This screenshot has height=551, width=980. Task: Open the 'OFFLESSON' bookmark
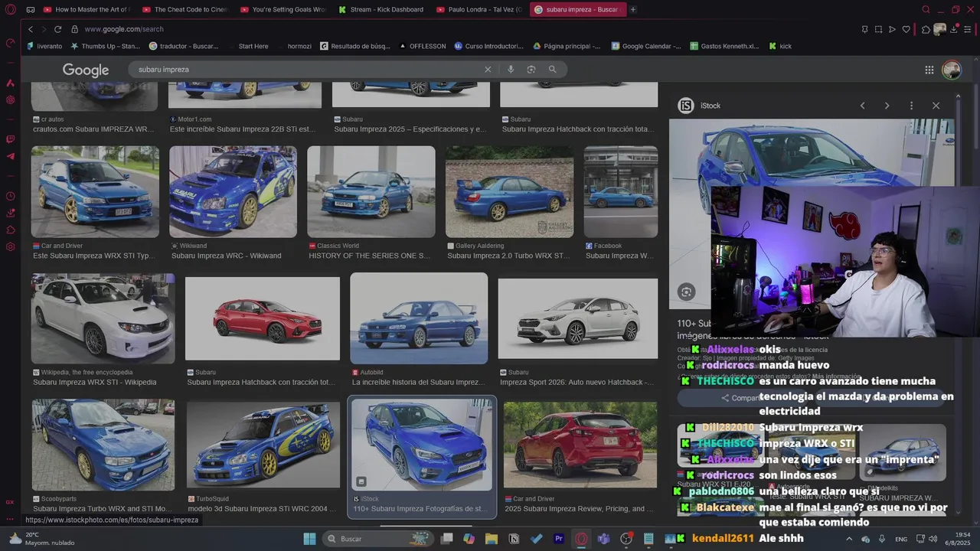(423, 46)
